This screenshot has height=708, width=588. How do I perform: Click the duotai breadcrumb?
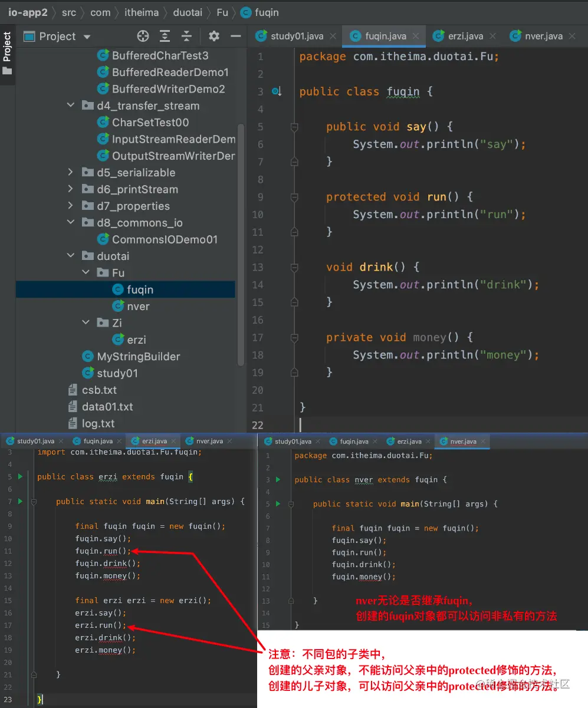(x=188, y=12)
